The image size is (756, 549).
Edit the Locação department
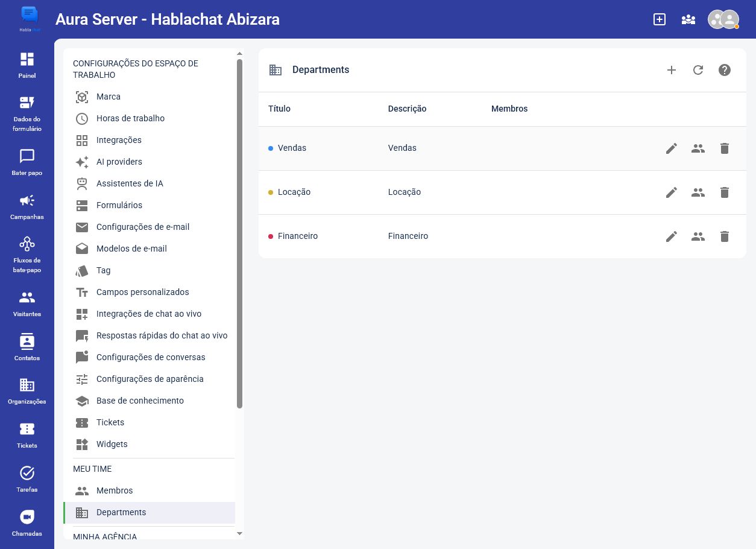tap(672, 192)
